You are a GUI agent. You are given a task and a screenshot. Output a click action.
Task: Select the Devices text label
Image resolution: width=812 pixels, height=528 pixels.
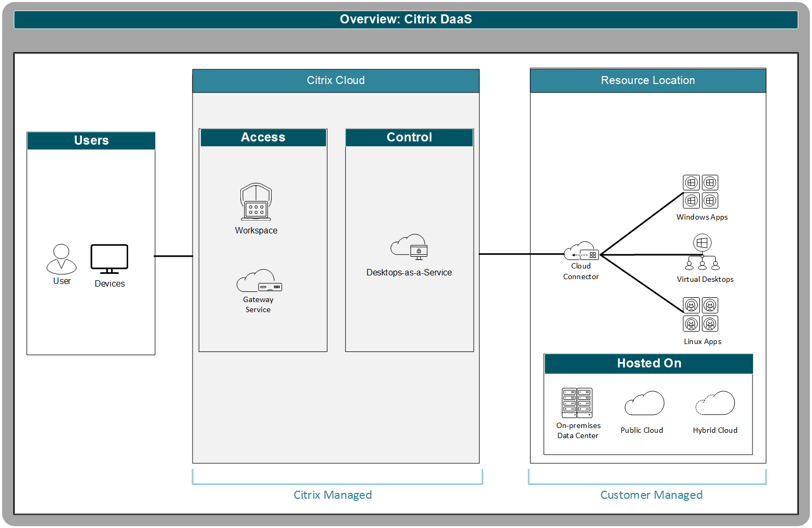click(110, 284)
